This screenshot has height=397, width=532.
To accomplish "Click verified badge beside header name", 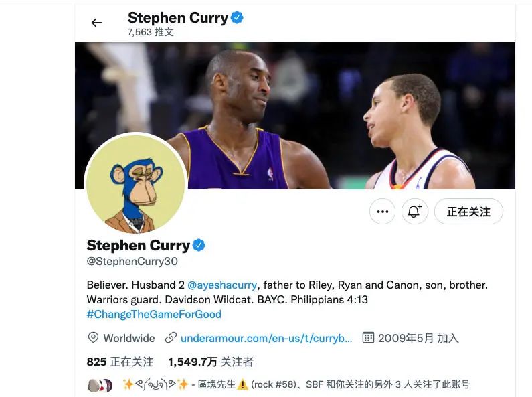I will pos(237,17).
